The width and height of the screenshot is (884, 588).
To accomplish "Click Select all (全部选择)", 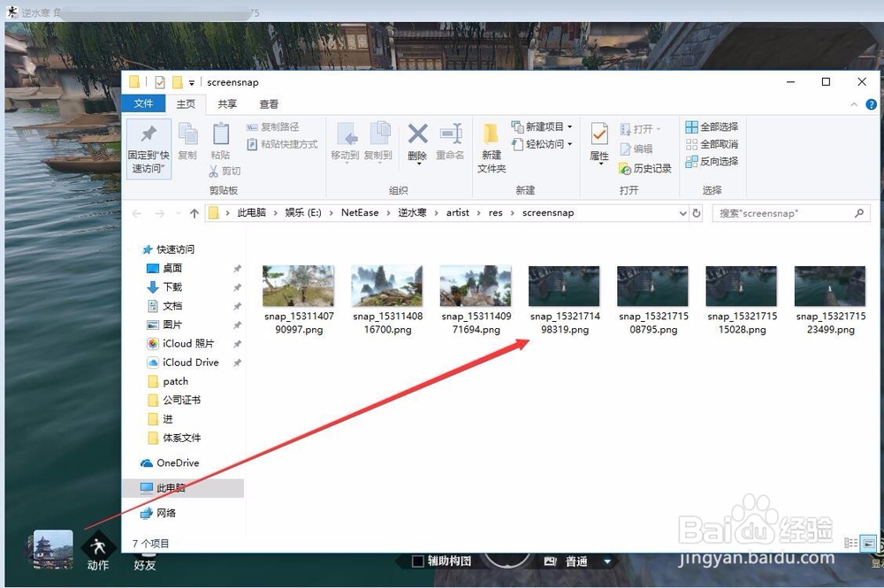I will 712,126.
